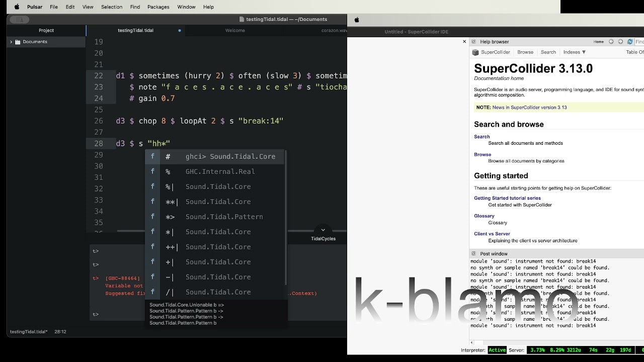The height and width of the screenshot is (362, 644).
Task: Open the Window menu
Action: click(x=186, y=7)
